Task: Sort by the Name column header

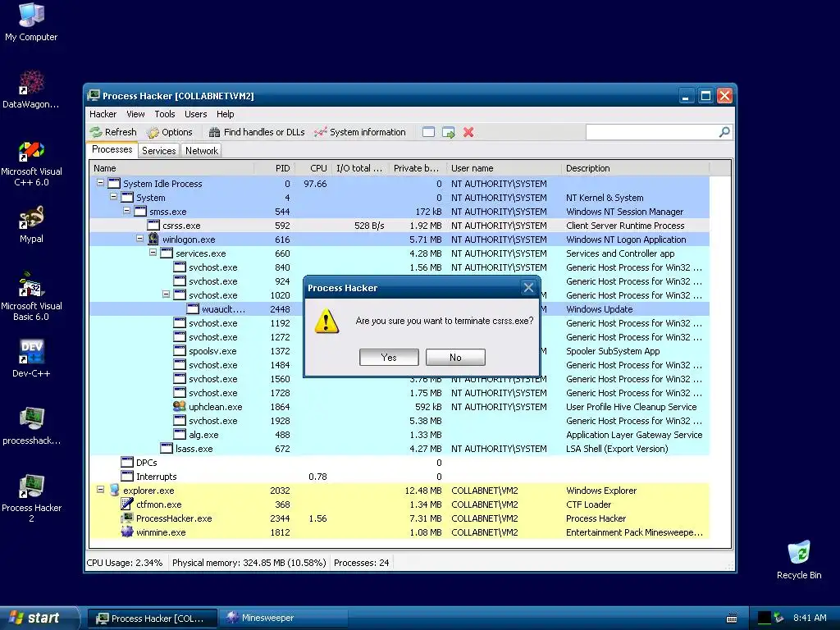Action: (x=171, y=168)
